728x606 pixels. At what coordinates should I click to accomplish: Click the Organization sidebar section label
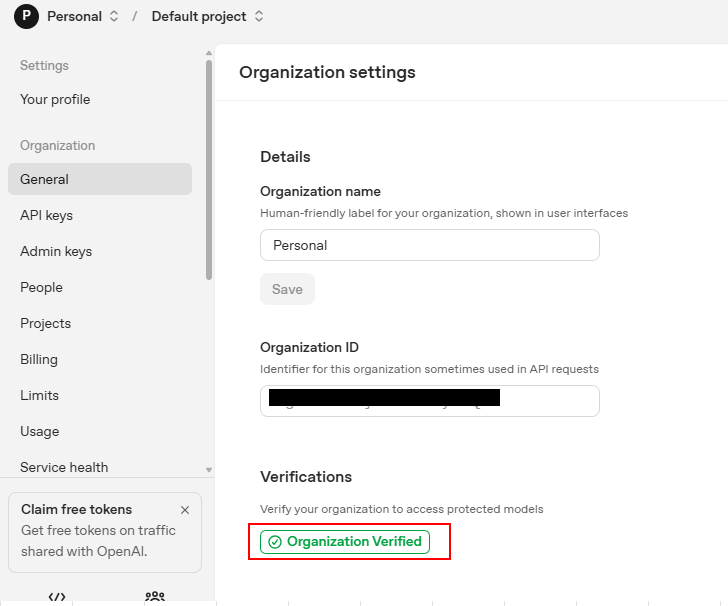(58, 145)
